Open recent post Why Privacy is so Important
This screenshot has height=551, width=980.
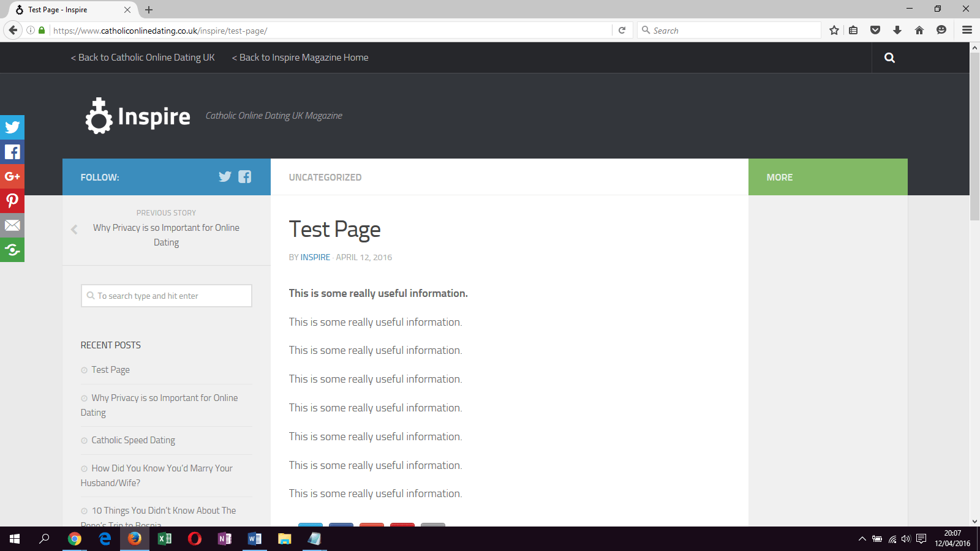(x=159, y=405)
